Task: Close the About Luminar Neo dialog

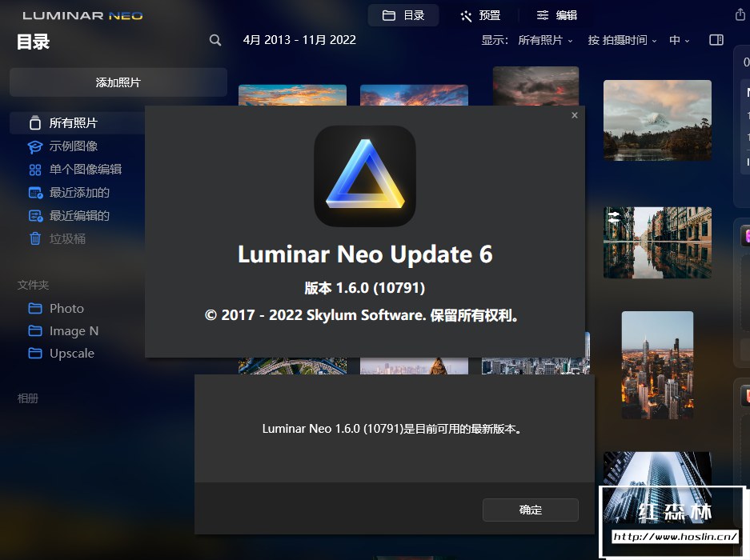Action: [x=575, y=115]
